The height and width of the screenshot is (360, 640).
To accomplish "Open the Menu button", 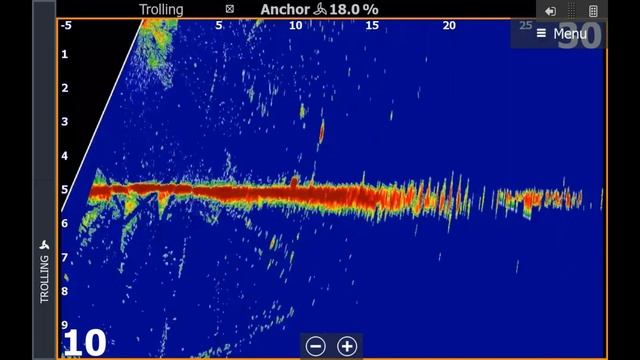I will click(561, 34).
